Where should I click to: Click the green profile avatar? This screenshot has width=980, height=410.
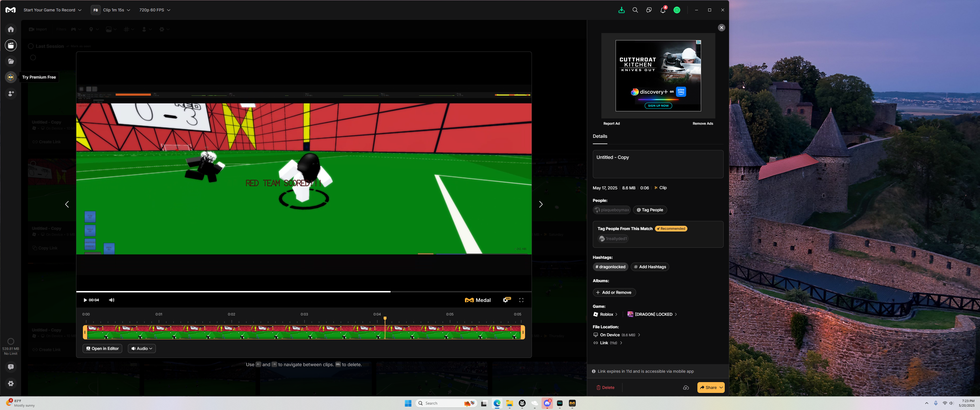(x=677, y=10)
